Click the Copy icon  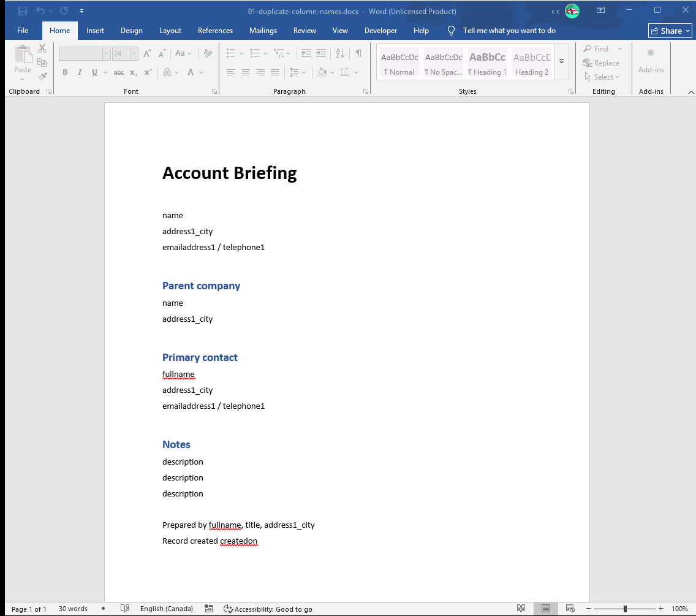42,63
